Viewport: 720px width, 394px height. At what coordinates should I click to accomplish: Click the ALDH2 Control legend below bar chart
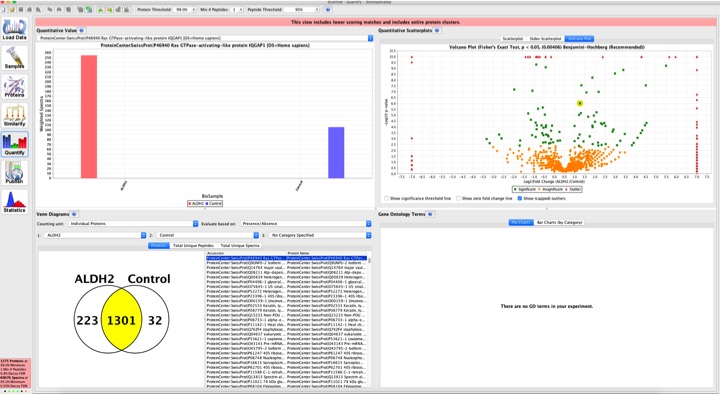coord(205,203)
